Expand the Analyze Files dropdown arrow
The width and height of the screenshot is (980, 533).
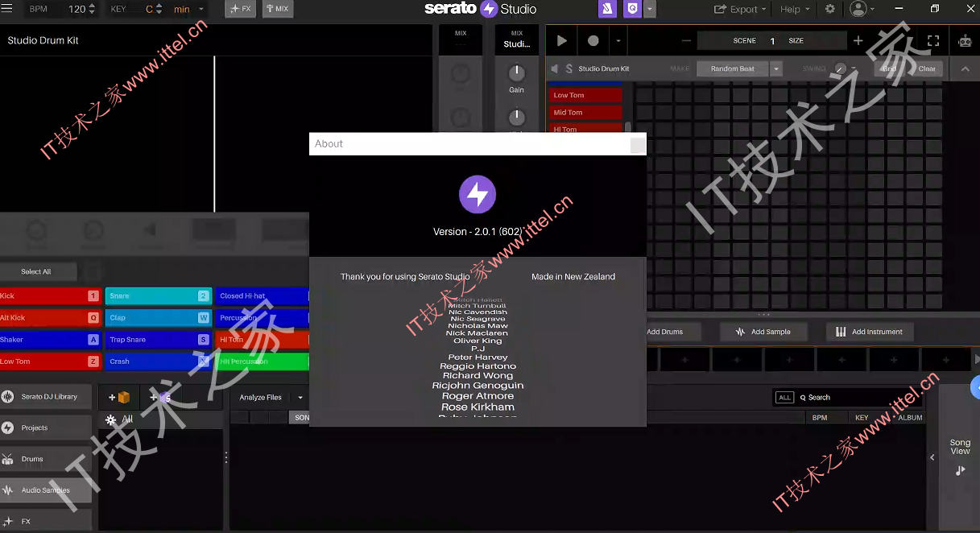pyautogui.click(x=300, y=397)
